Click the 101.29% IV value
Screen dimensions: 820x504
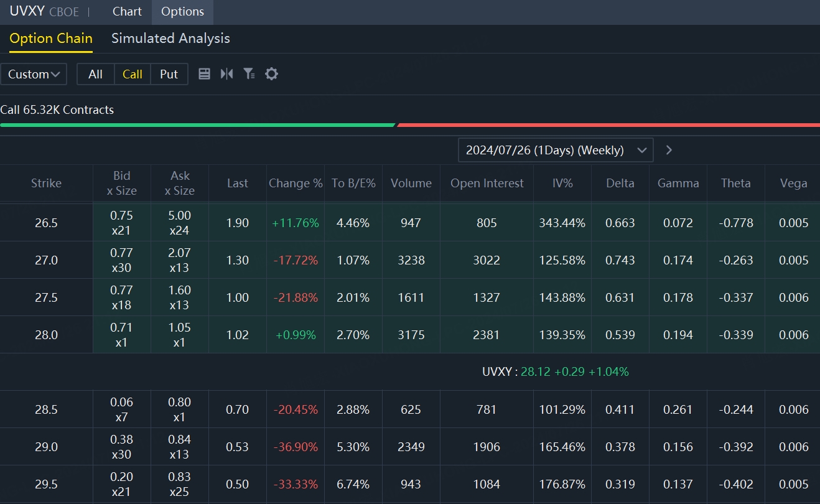[562, 409]
